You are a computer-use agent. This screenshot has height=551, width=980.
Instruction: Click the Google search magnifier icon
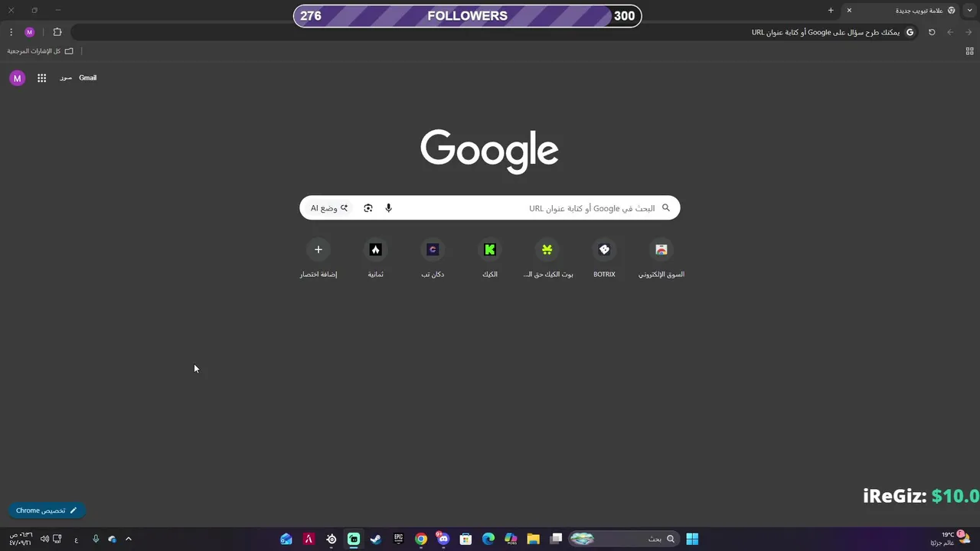[665, 208]
